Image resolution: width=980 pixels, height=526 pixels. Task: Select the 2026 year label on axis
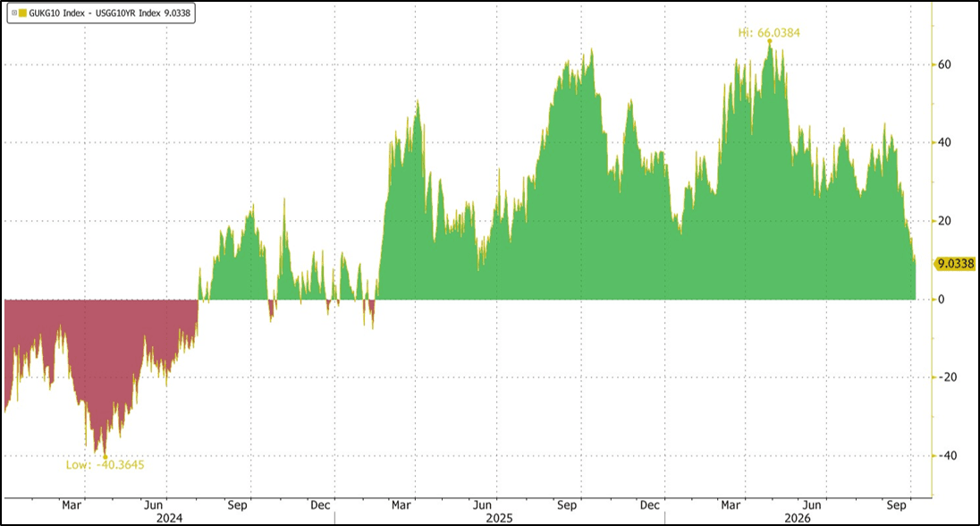pos(798,518)
